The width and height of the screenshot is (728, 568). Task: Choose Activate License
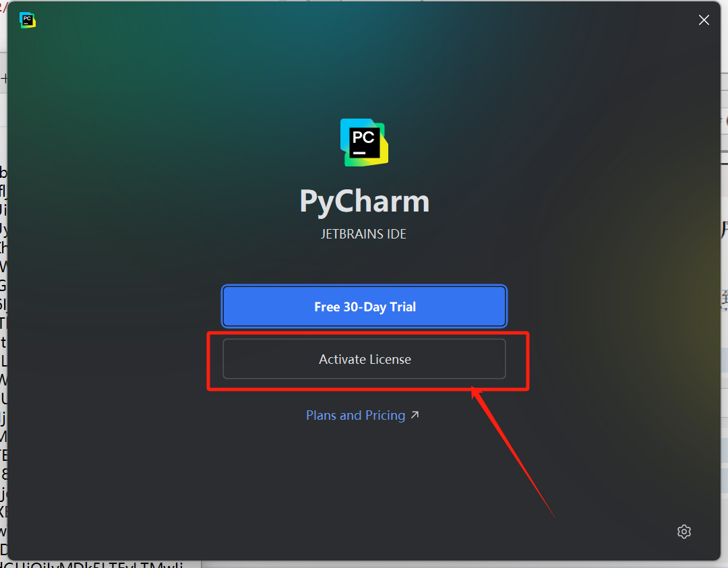click(365, 359)
